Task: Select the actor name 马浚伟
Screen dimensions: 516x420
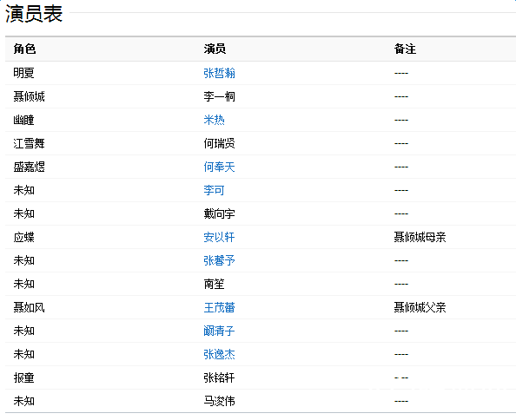Action: coord(219,401)
